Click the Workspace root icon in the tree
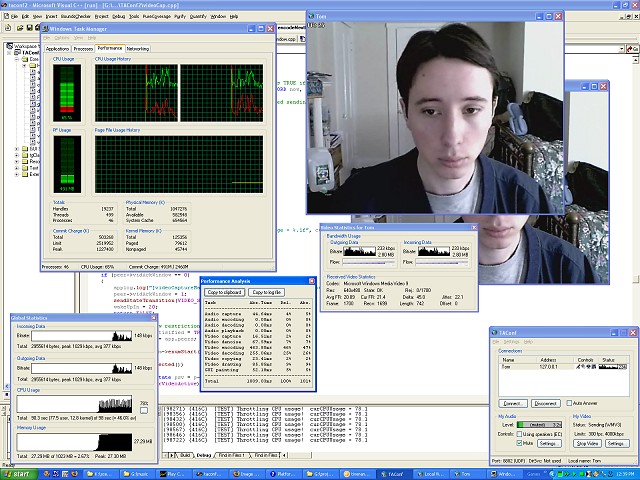Viewport: 640px width, 480px height. [11, 46]
